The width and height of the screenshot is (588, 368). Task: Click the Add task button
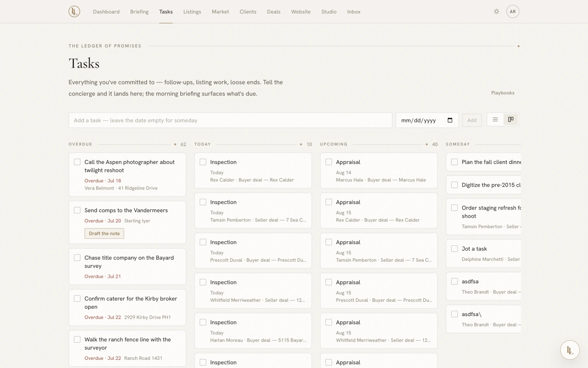click(472, 120)
